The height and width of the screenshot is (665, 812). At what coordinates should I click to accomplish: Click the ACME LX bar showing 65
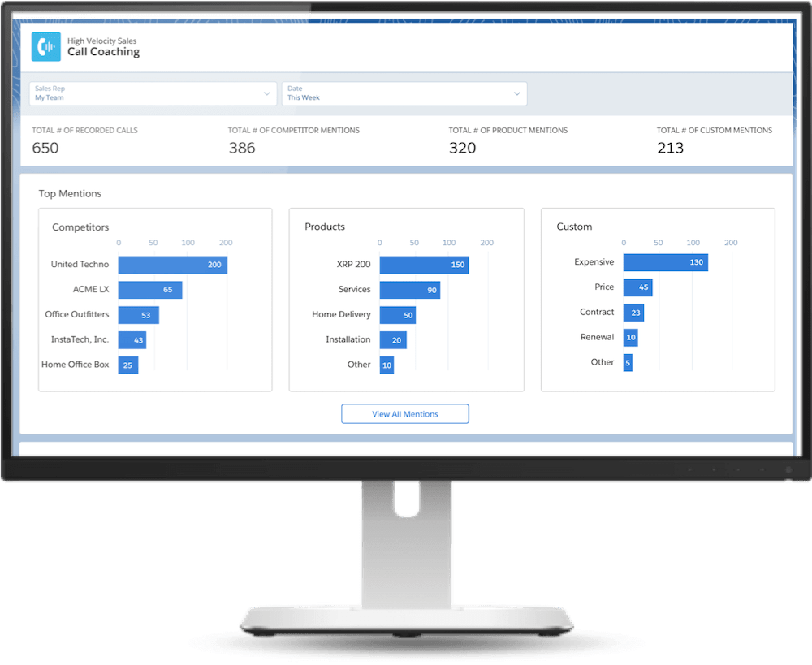(x=150, y=290)
